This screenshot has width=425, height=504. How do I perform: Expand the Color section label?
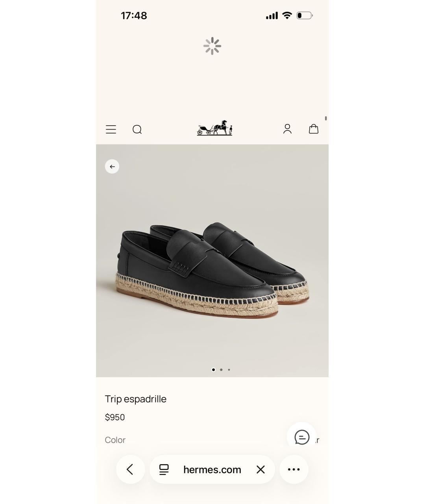point(115,440)
